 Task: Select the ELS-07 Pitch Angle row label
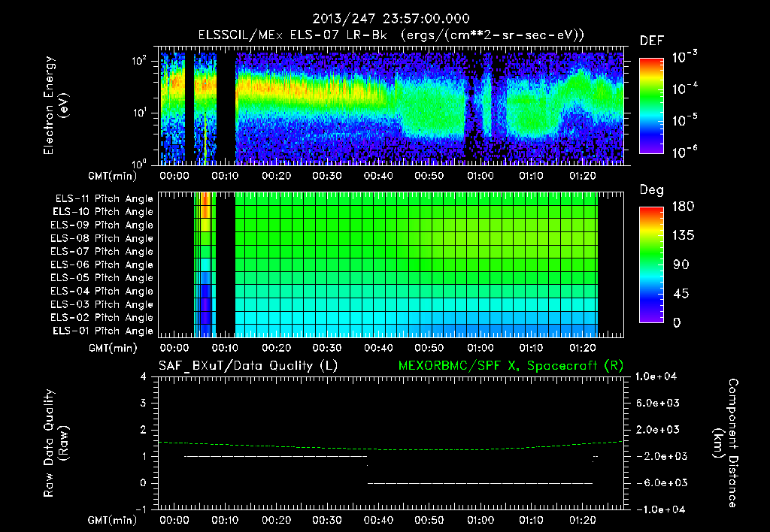click(x=102, y=252)
